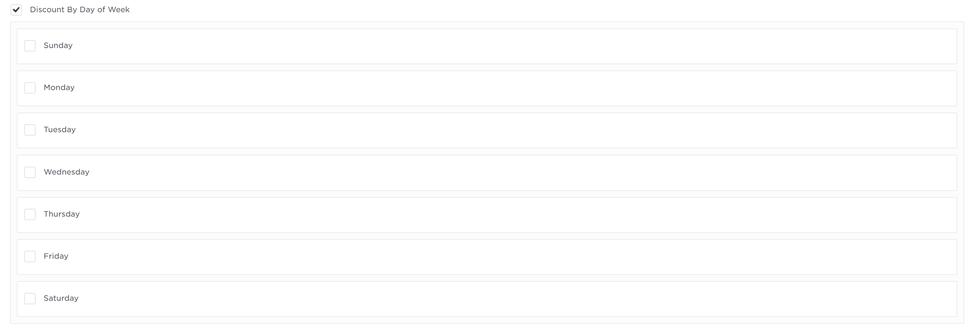The height and width of the screenshot is (331, 980).
Task: Click the Sunday row panel
Action: click(487, 46)
